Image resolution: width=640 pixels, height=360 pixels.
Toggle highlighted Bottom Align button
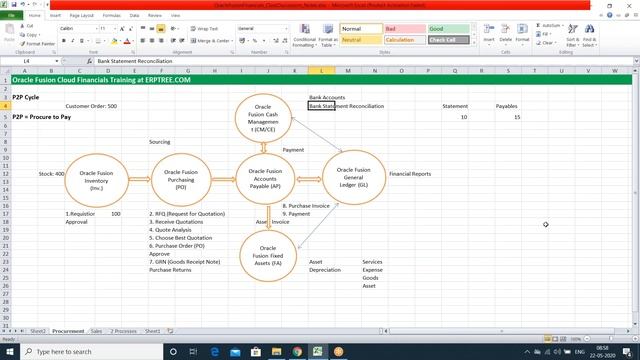click(x=161, y=29)
